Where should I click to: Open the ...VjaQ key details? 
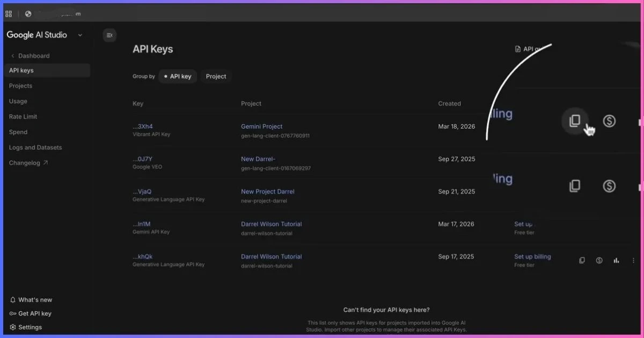click(142, 192)
